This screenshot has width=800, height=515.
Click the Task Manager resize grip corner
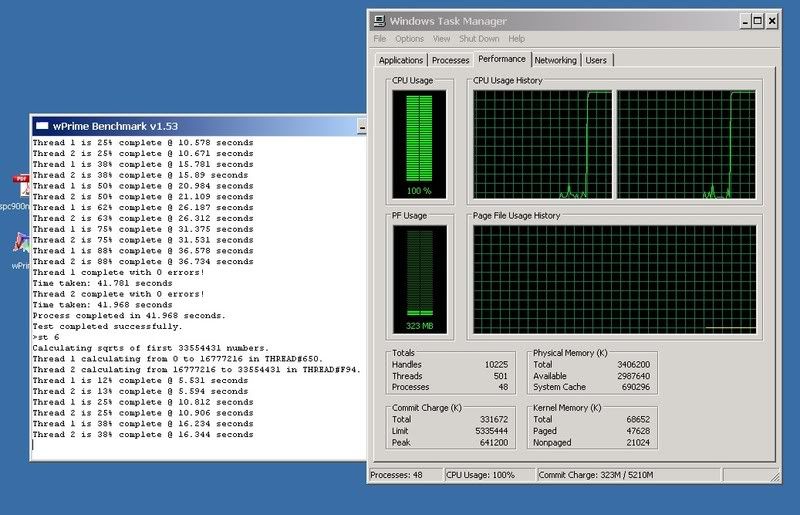click(x=776, y=477)
